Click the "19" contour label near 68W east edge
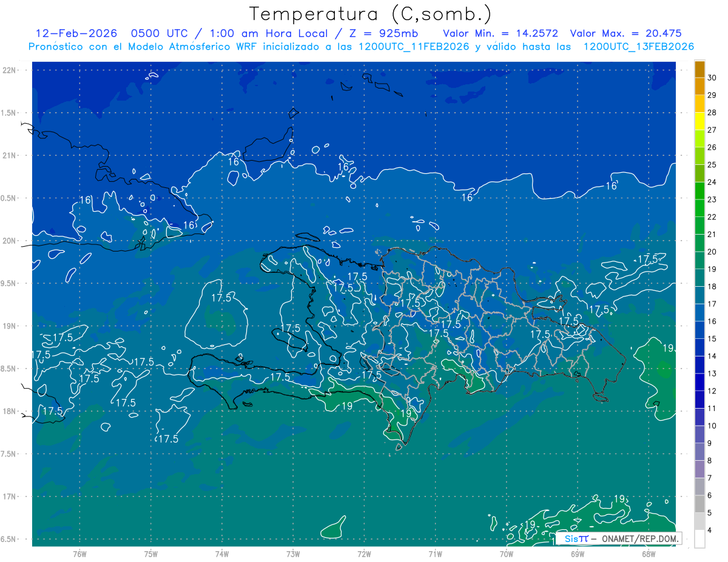The image size is (728, 562). tap(668, 348)
